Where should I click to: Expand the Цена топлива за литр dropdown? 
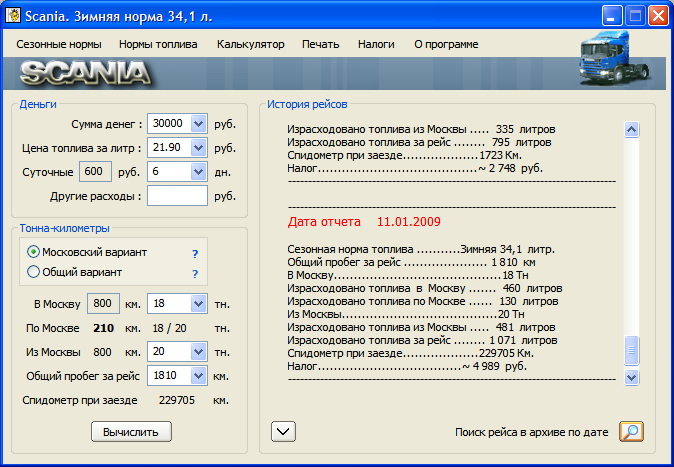click(x=198, y=148)
